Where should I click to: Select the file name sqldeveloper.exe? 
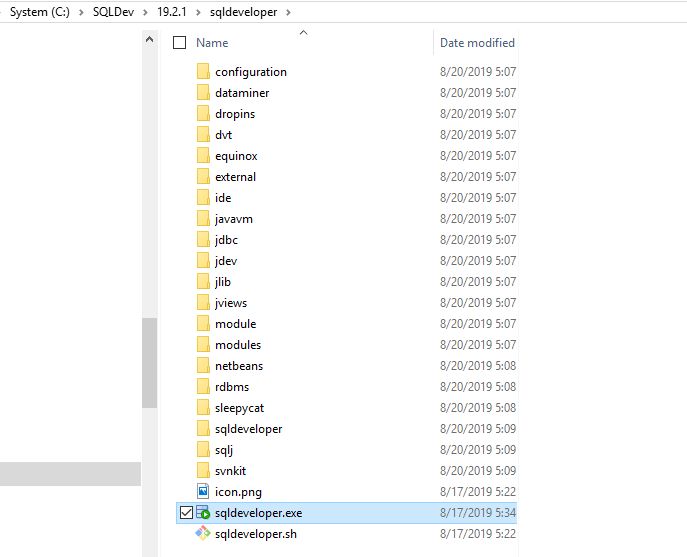point(259,513)
